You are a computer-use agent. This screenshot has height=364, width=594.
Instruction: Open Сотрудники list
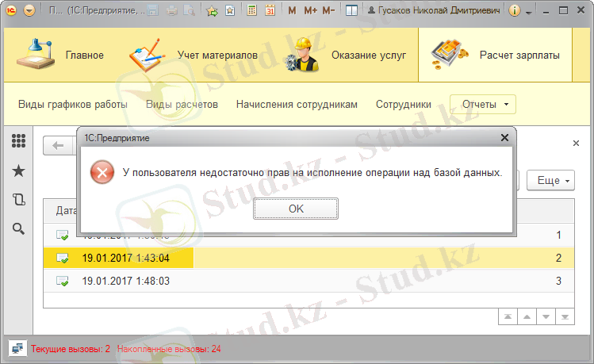[404, 105]
